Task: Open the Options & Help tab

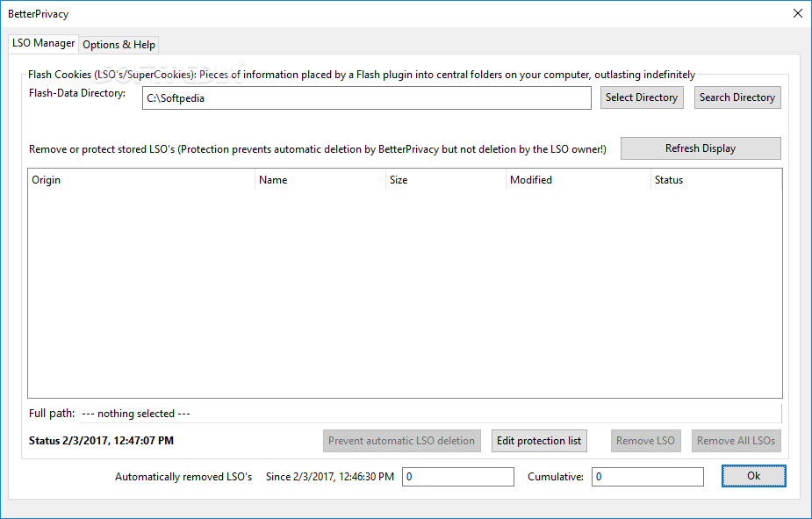Action: tap(119, 45)
